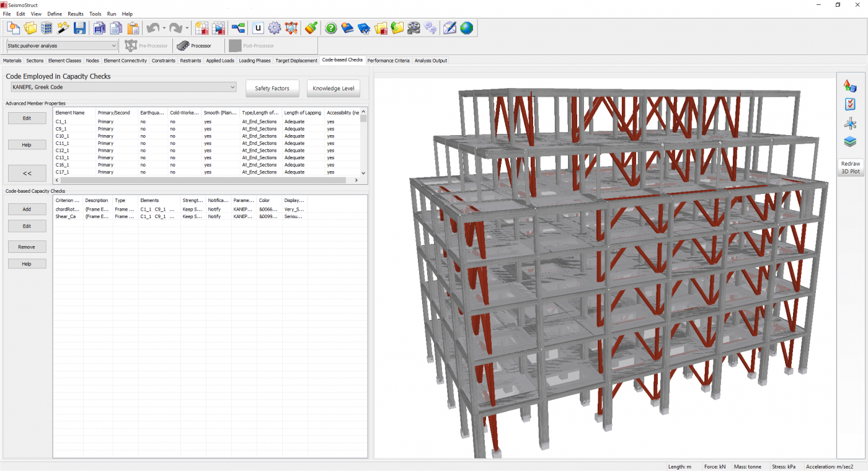868x471 pixels.
Task: Select the paint brush toolbar icon
Action: point(311,28)
